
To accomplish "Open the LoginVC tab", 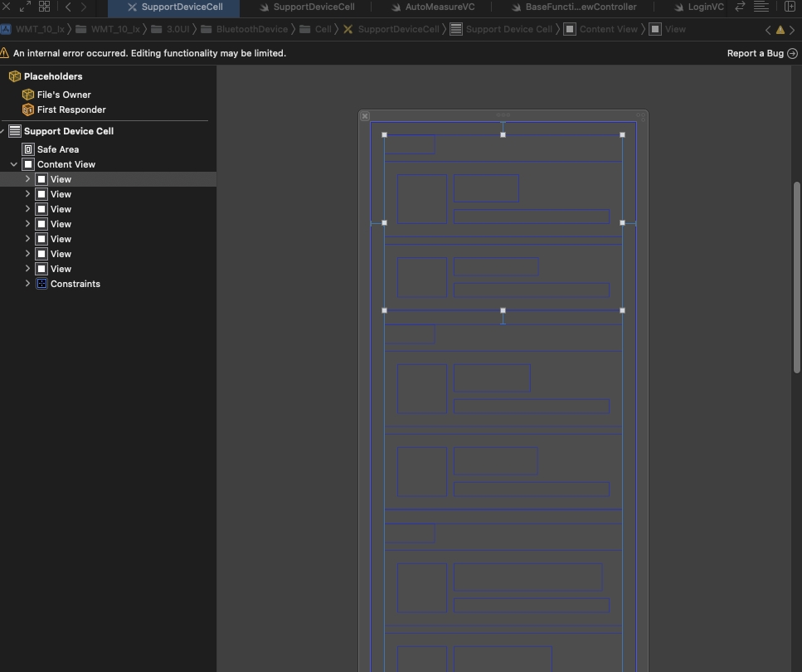I will (x=705, y=7).
